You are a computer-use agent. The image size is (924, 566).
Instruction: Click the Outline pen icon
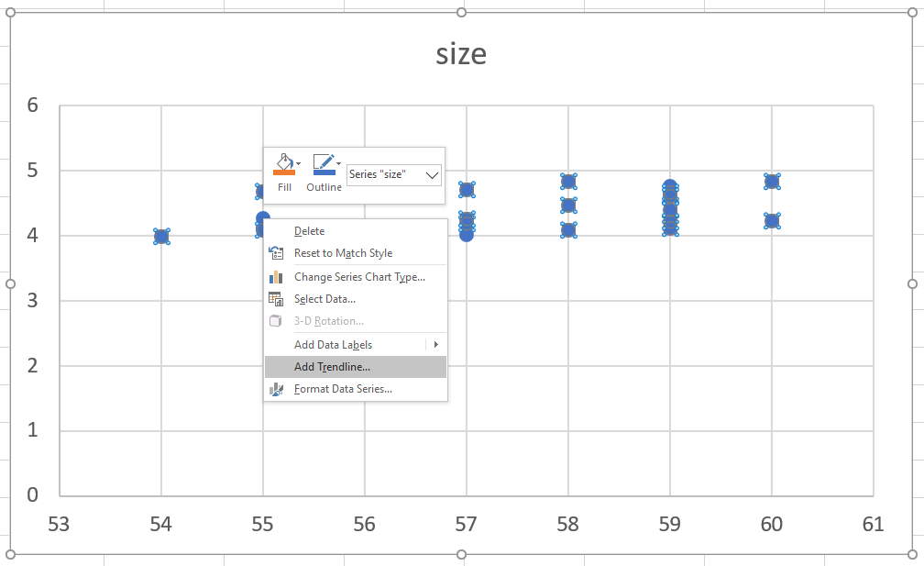(322, 164)
